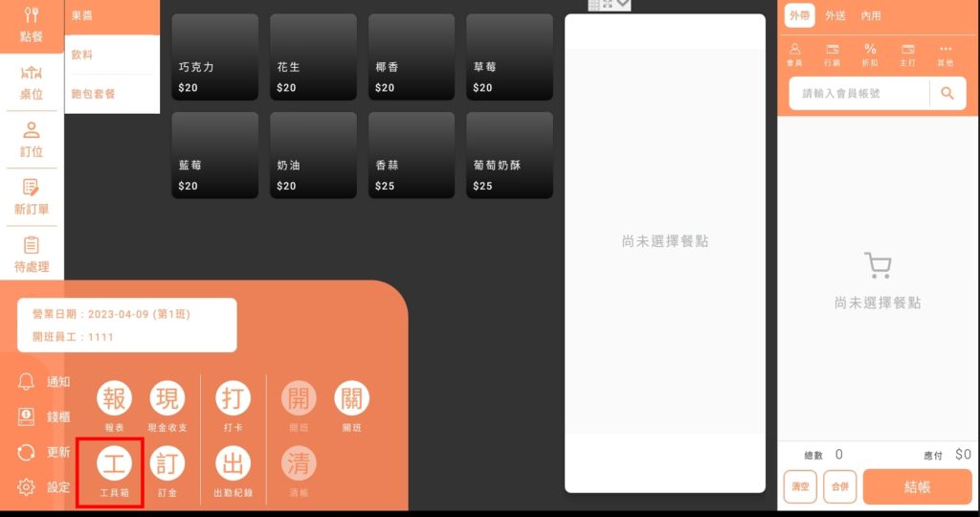This screenshot has height=517, width=980.
Task: Click the search magnifier in member field
Action: pos(947,94)
